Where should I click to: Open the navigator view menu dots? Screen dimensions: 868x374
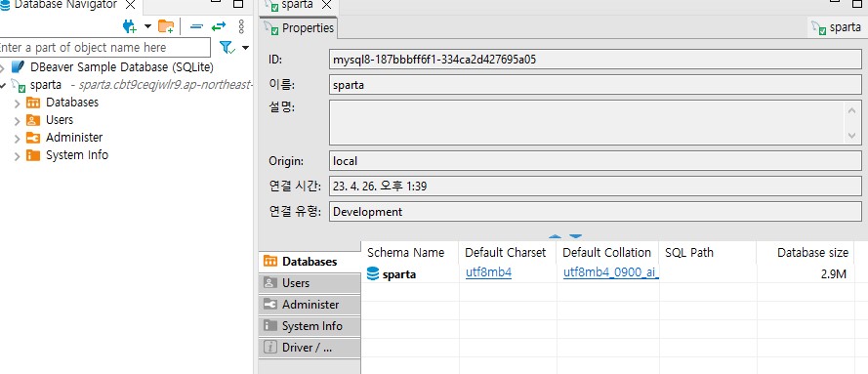pyautogui.click(x=241, y=26)
